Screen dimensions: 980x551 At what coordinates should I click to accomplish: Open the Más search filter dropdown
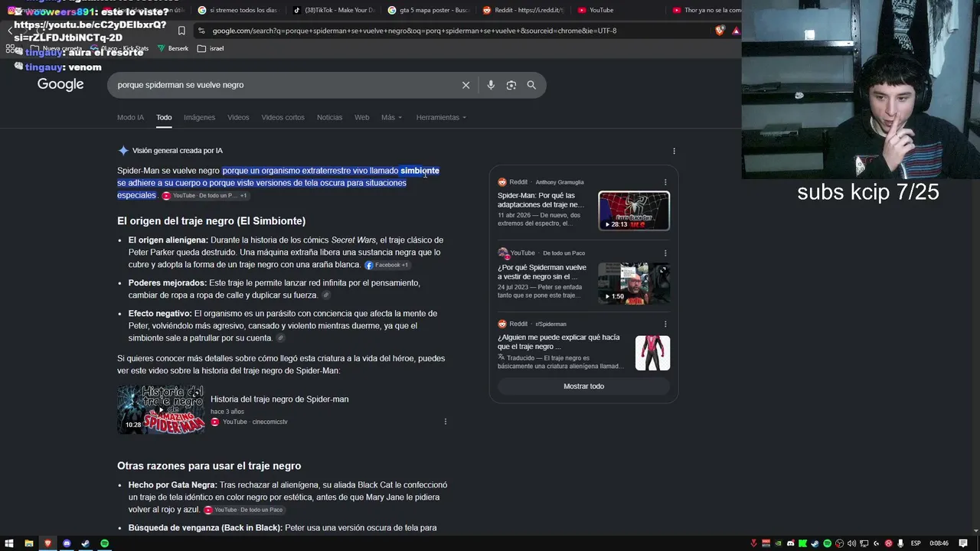click(390, 117)
